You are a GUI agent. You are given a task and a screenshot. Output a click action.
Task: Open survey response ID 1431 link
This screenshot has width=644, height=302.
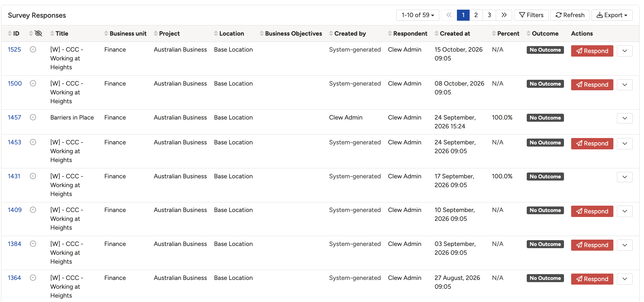[14, 176]
